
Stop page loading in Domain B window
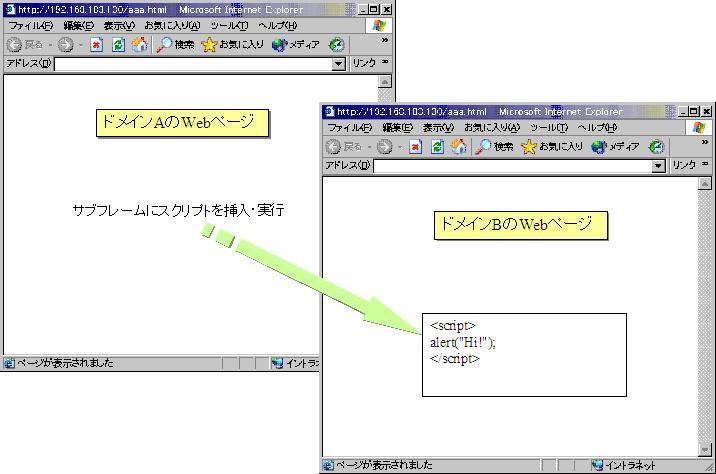415,147
